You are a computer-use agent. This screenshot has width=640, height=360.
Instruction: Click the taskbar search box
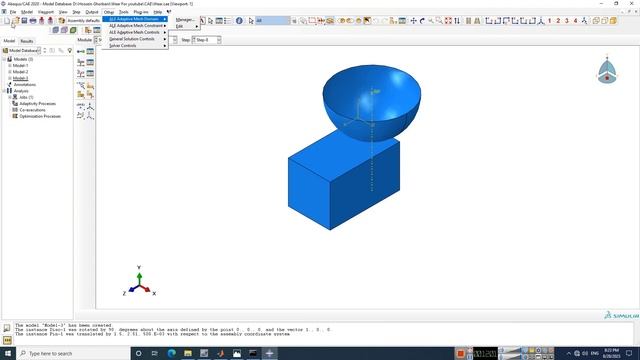tap(73, 353)
